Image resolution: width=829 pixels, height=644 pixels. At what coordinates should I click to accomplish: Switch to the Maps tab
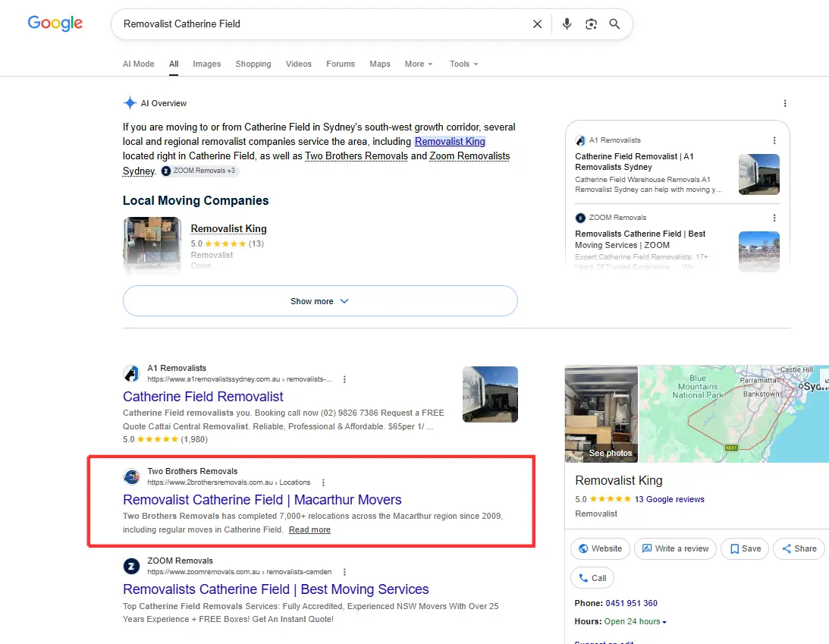point(379,64)
